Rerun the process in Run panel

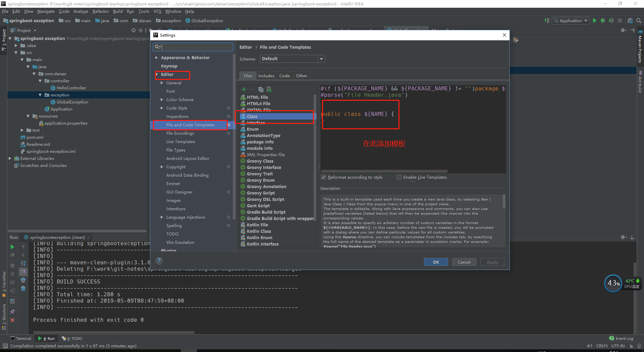pyautogui.click(x=12, y=247)
